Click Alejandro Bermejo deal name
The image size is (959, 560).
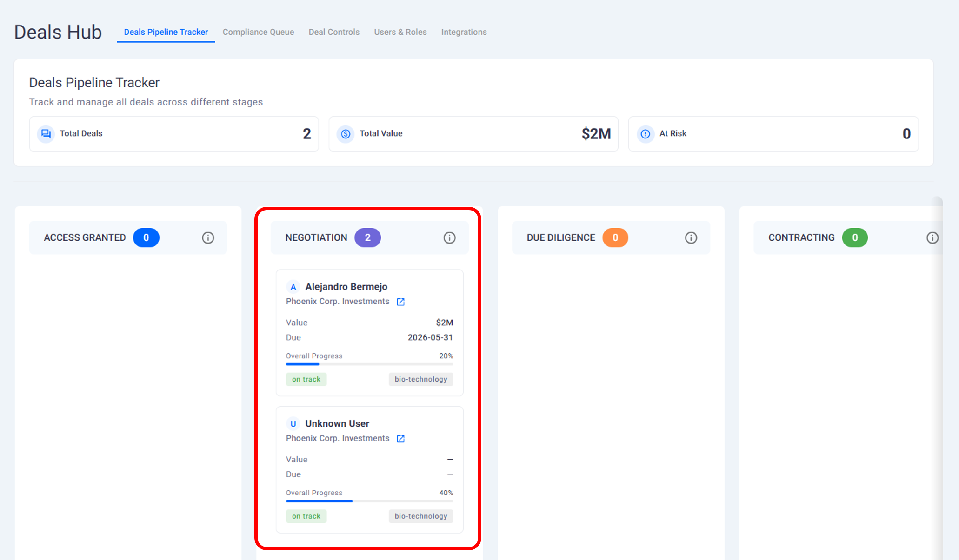(346, 287)
